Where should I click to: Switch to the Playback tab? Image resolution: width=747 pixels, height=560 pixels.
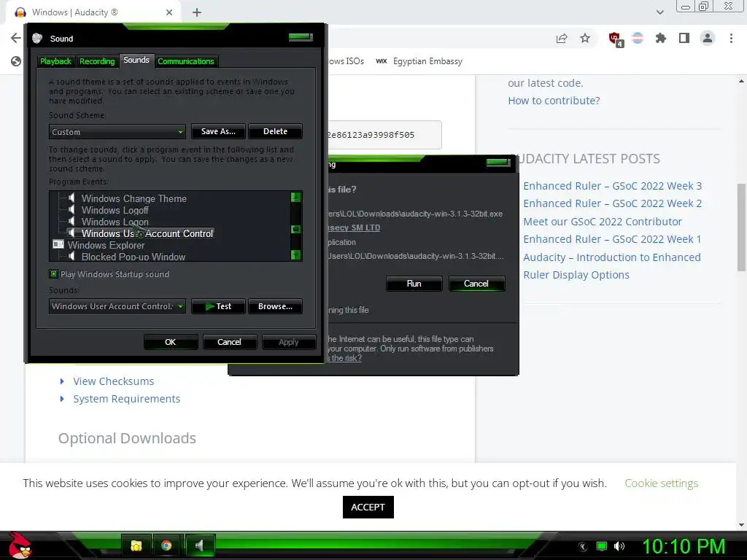(x=55, y=61)
